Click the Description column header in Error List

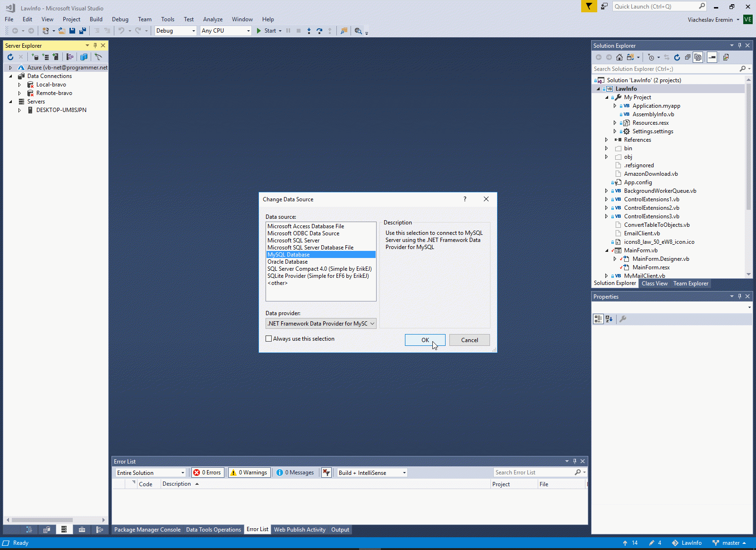point(326,484)
